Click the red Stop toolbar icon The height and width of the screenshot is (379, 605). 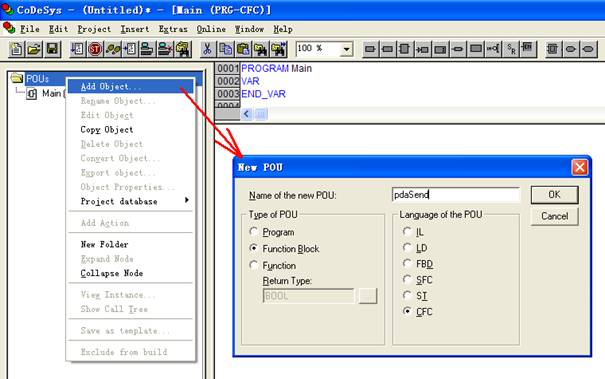point(95,49)
